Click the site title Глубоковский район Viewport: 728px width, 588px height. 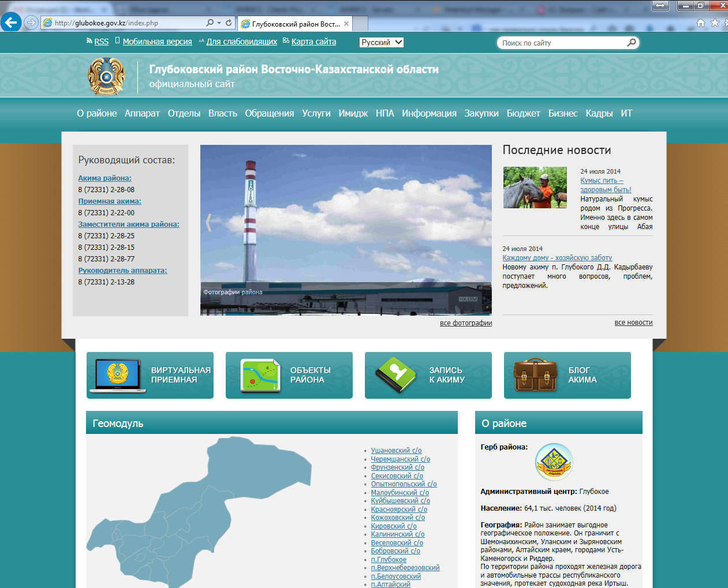click(294, 69)
